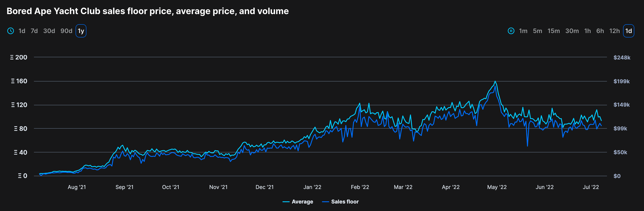Click the Oct '21 date label
Viewport: 644px width, 211px height.
click(x=171, y=187)
